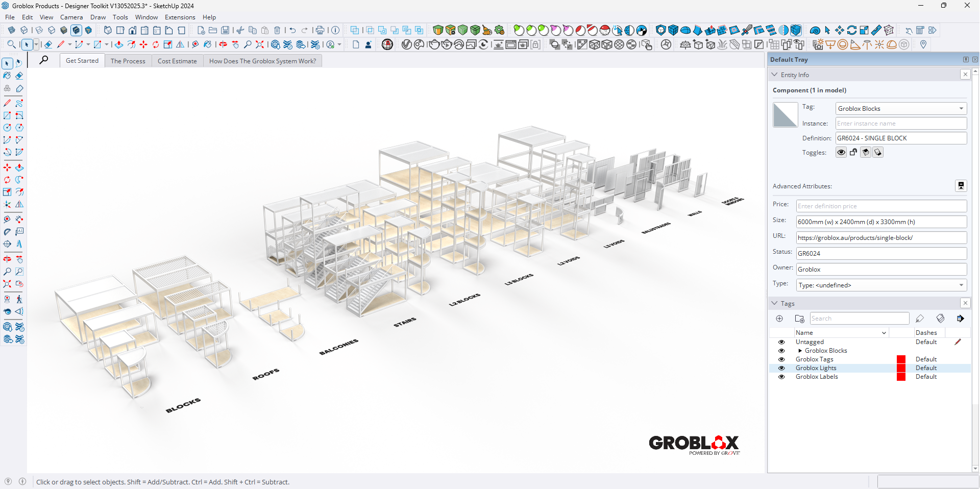Open the Select tool dropdown arrow

pyautogui.click(x=36, y=44)
